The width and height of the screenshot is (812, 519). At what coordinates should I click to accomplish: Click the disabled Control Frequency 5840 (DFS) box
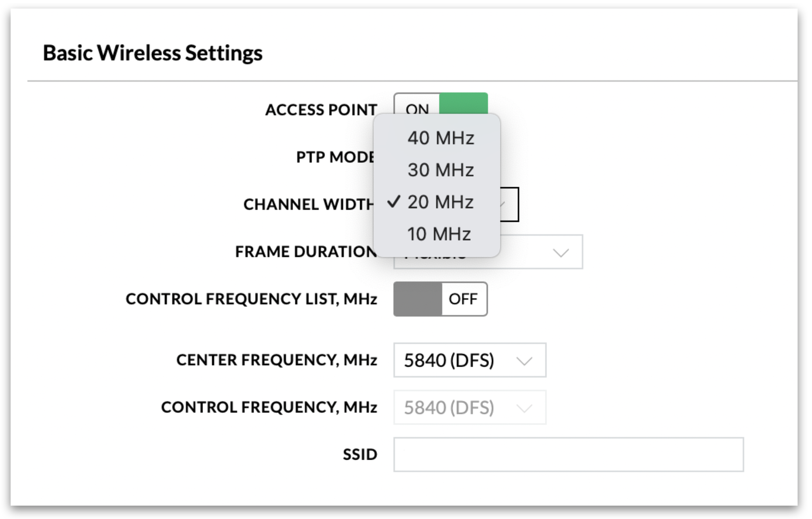[470, 407]
